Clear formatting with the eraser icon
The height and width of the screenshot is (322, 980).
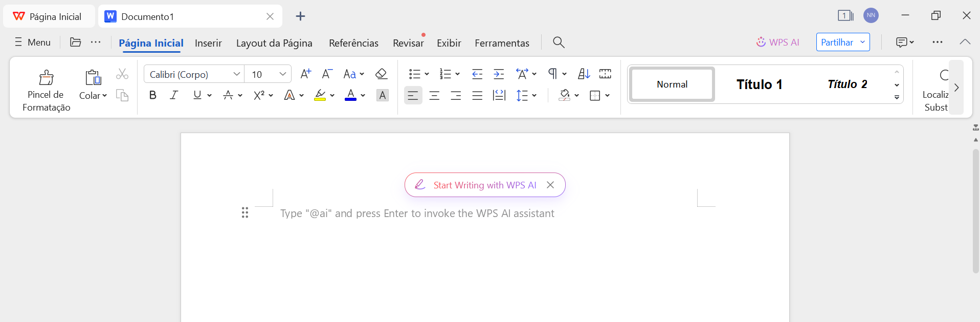[x=381, y=74]
